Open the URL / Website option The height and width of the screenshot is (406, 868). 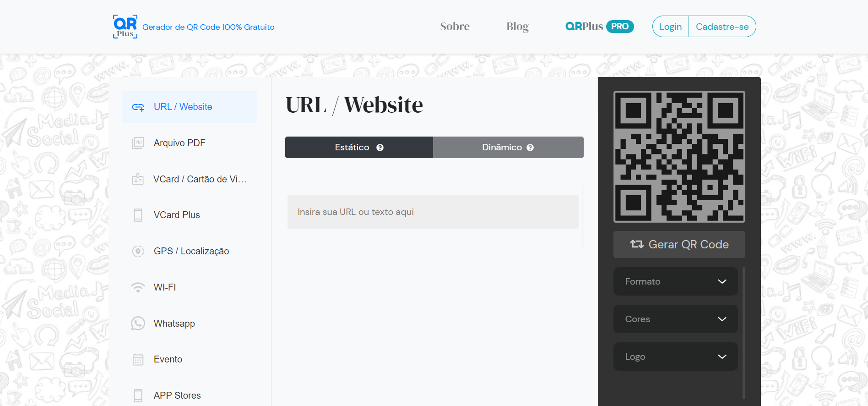coord(190,107)
